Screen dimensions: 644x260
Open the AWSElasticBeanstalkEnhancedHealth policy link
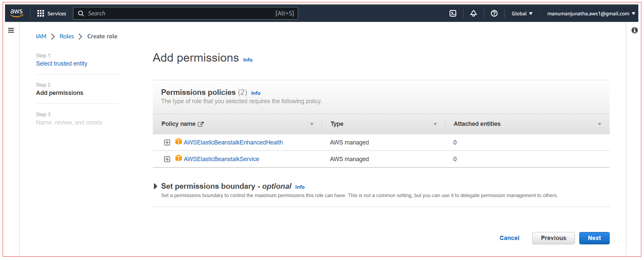(233, 142)
